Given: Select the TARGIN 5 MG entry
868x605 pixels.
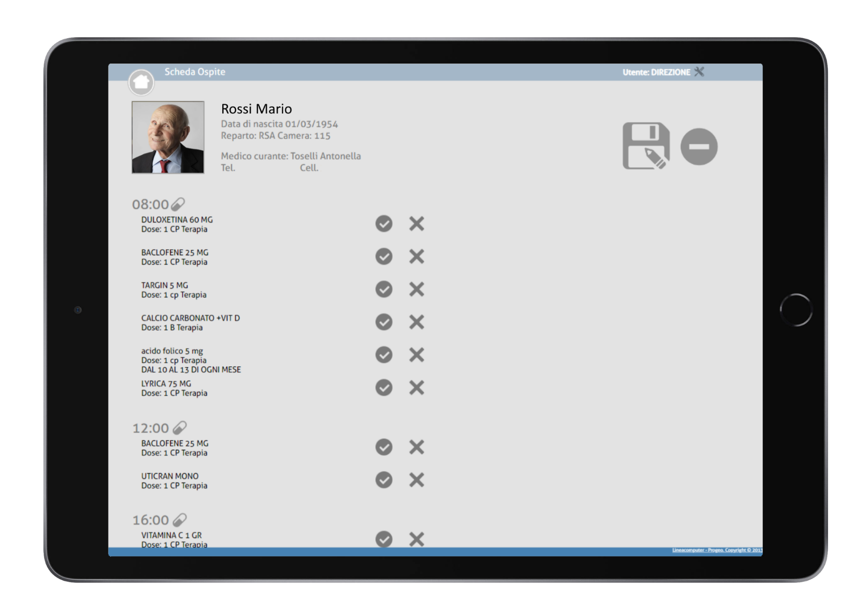Looking at the screenshot, I should pos(174,290).
